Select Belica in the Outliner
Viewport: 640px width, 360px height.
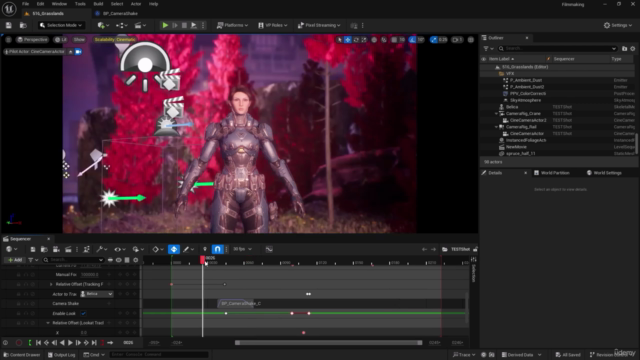click(x=512, y=107)
